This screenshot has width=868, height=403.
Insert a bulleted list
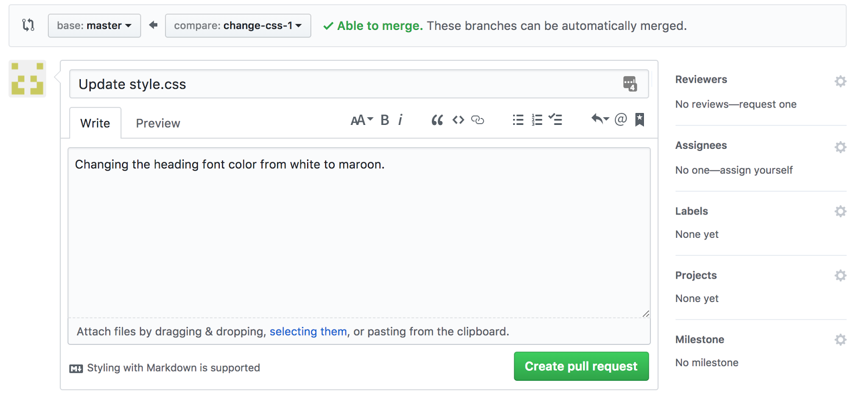pyautogui.click(x=518, y=120)
